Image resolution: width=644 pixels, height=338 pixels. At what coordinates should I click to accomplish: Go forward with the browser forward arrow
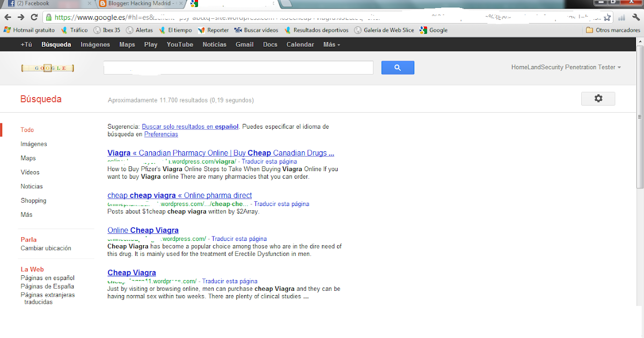(22, 17)
